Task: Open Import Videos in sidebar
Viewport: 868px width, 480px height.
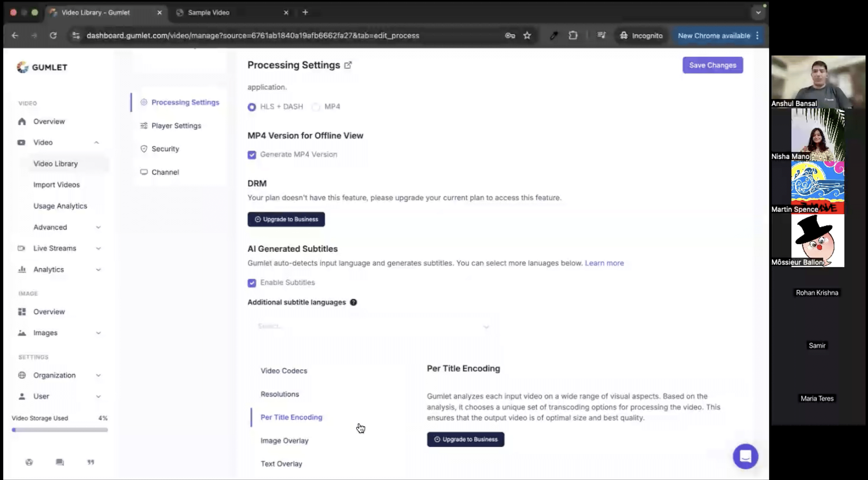Action: tap(56, 185)
